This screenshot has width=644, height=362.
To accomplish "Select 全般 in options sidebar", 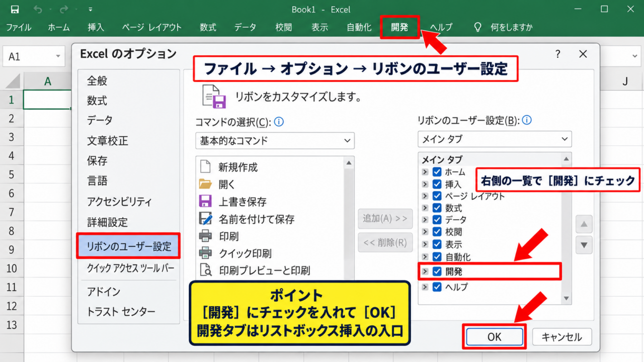I will (97, 81).
